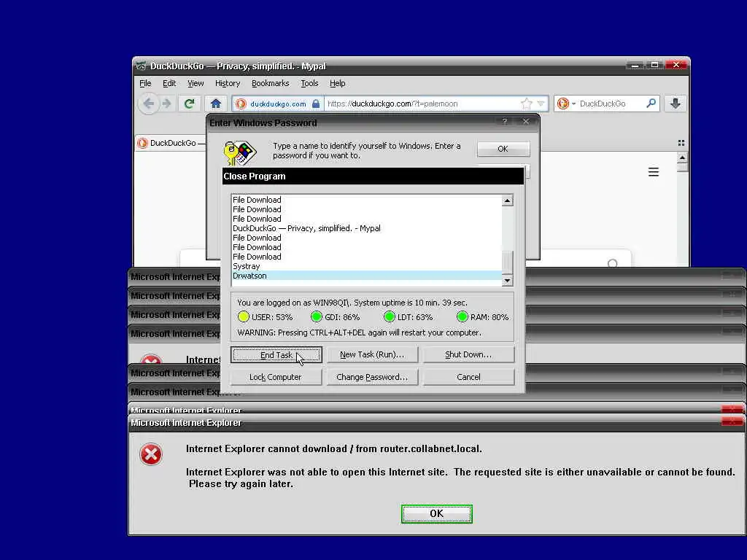Image resolution: width=747 pixels, height=560 pixels.
Task: Select DuckDuckGo Mypal entry in task list
Action: 366,228
